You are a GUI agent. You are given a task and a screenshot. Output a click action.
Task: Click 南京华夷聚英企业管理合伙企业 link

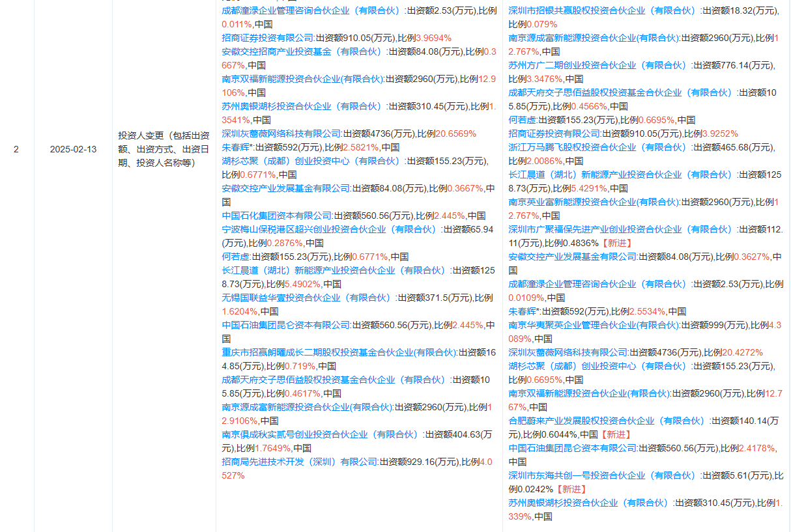pos(593,325)
